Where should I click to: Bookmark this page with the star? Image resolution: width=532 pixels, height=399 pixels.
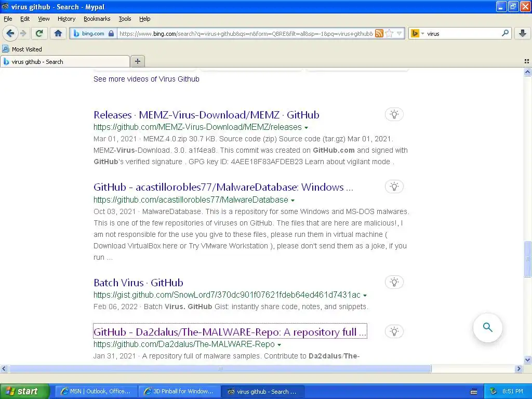[389, 33]
